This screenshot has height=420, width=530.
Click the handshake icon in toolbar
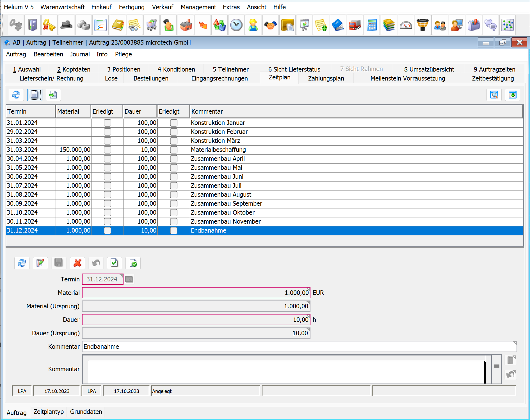tap(270, 25)
